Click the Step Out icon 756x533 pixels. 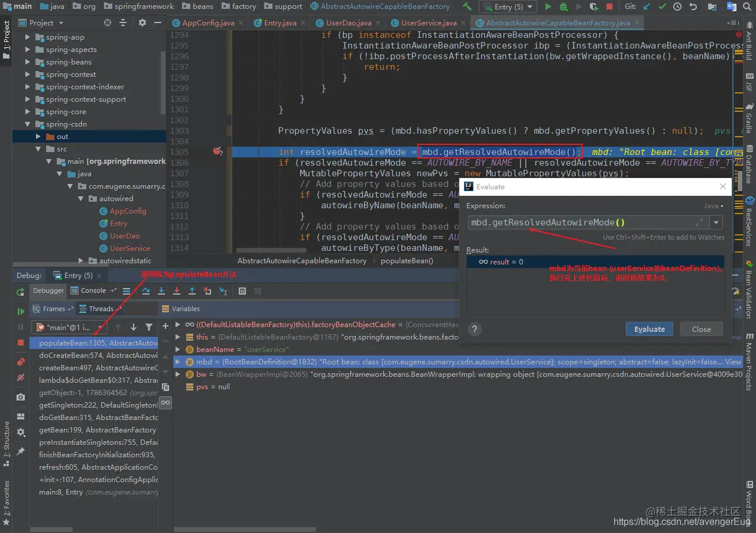[x=192, y=291]
